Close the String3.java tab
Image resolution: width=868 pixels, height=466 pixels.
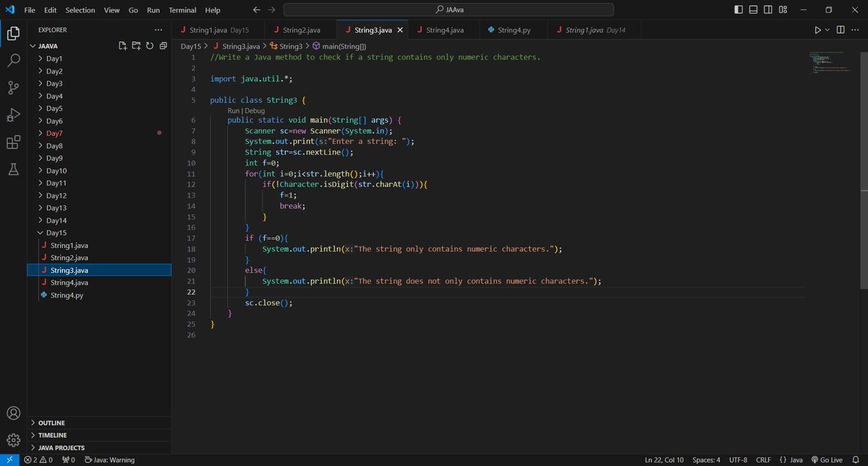pyautogui.click(x=400, y=30)
